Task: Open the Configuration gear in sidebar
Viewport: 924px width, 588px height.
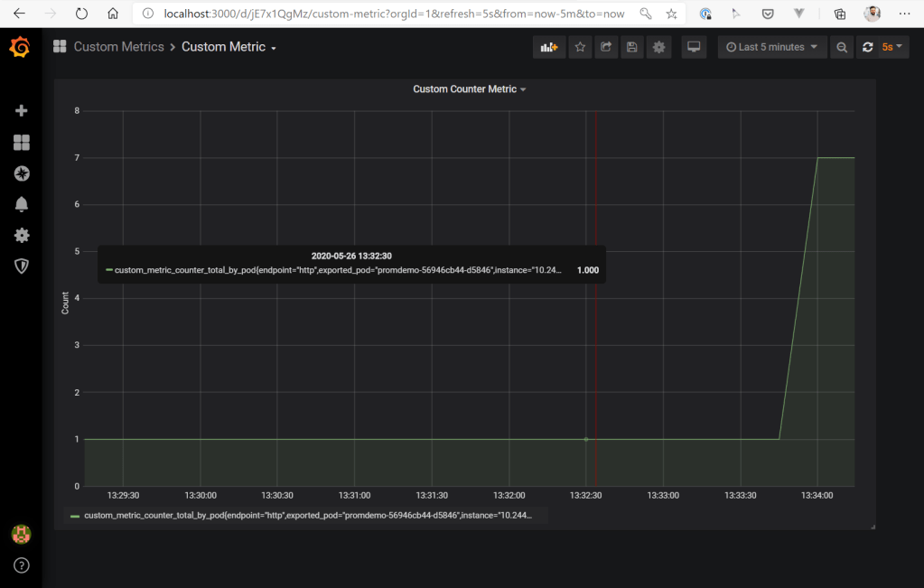Action: (22, 235)
